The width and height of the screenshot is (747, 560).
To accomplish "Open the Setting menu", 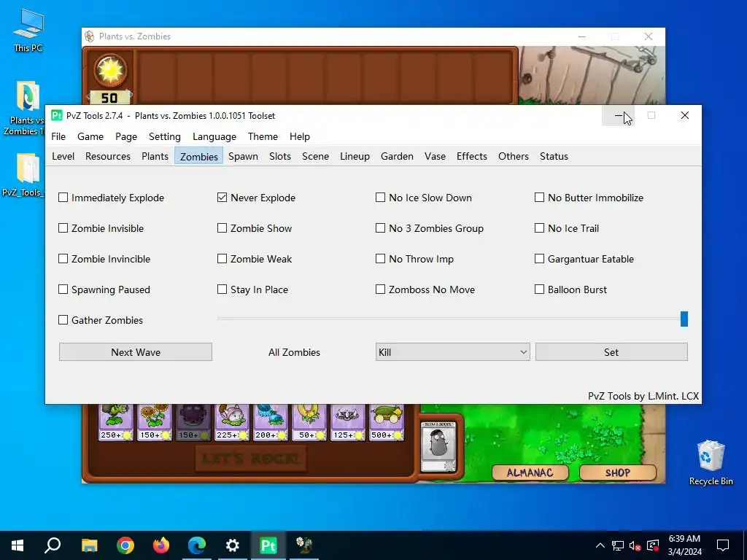I will pyautogui.click(x=165, y=136).
